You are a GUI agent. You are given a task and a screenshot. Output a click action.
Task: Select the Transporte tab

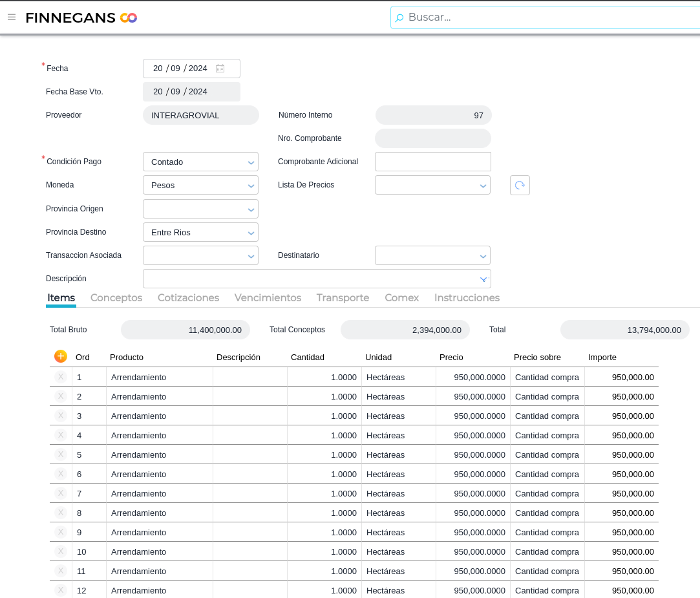click(343, 298)
